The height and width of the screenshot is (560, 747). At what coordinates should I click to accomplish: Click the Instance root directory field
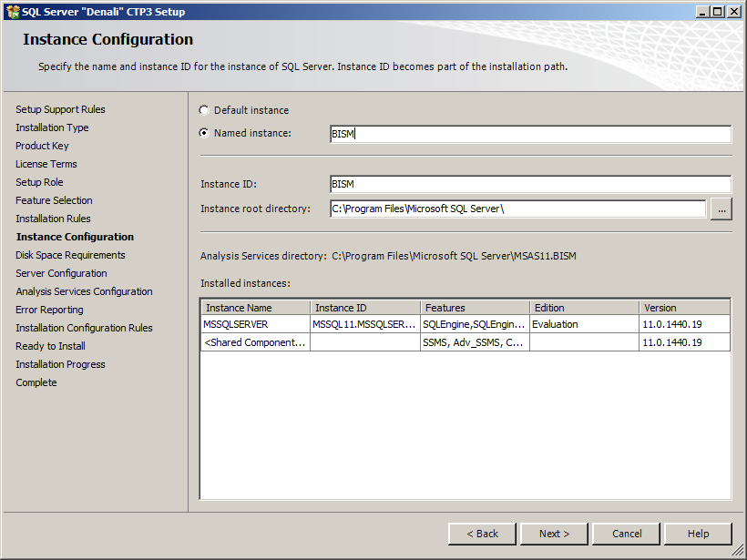[x=517, y=209]
